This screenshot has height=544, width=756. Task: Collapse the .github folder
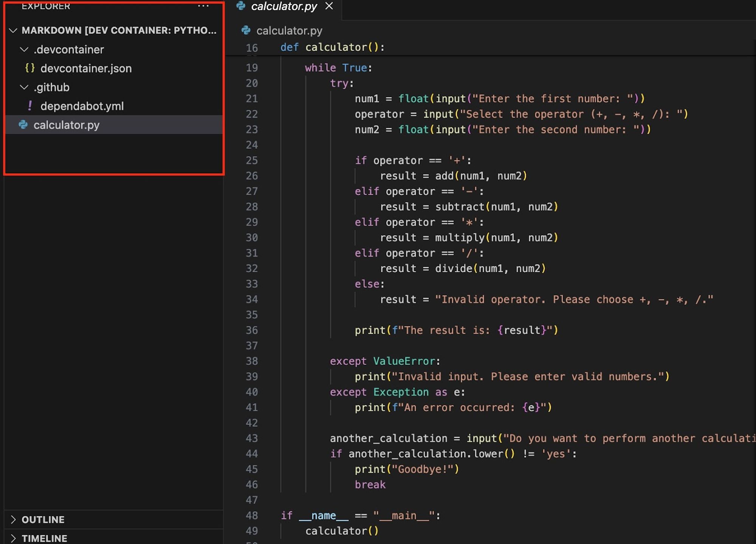pos(24,87)
